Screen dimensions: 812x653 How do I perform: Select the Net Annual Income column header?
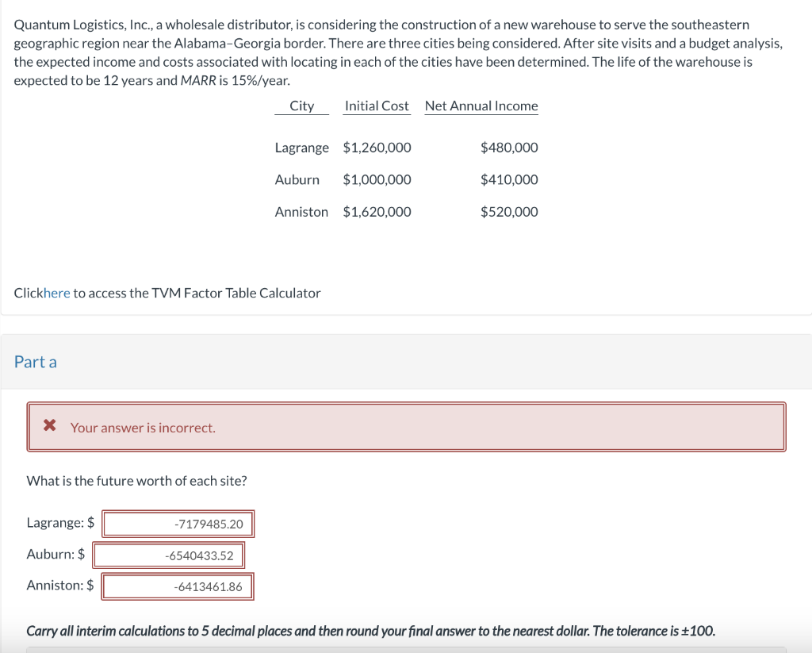point(481,106)
